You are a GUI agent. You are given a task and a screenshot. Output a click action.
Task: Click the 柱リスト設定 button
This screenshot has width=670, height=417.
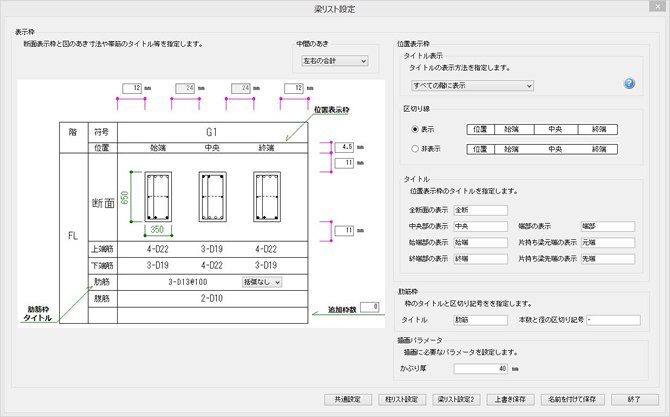[402, 399]
